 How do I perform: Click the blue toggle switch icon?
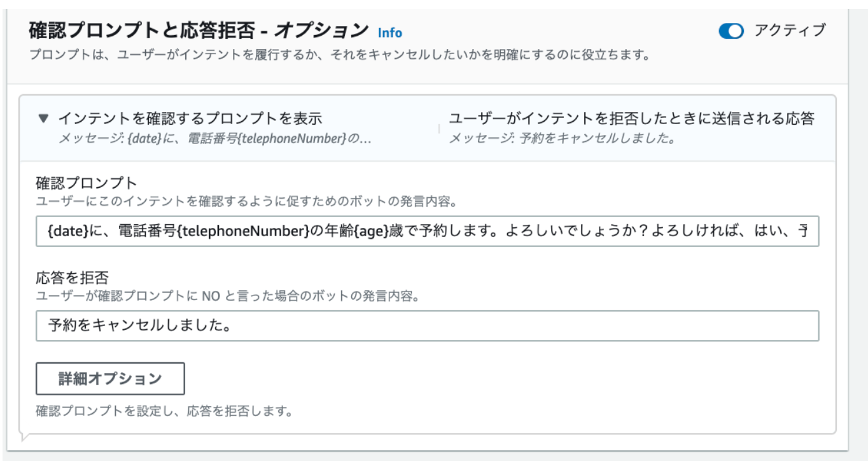tap(732, 28)
